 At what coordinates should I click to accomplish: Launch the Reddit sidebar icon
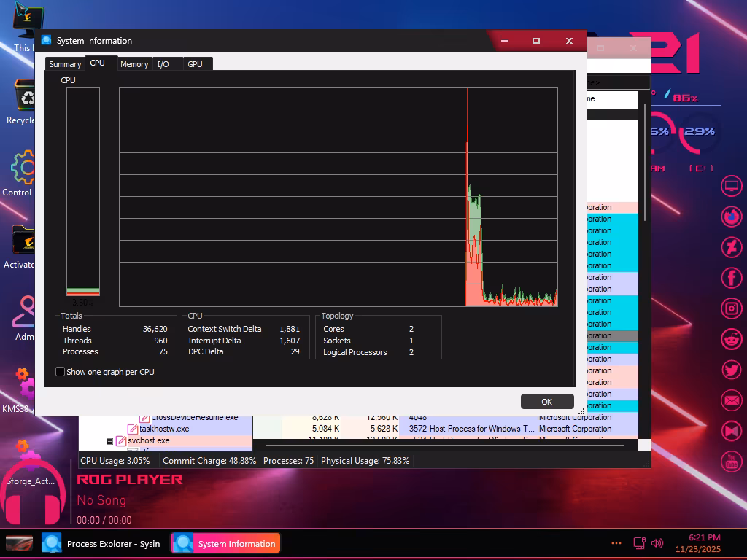coord(731,339)
